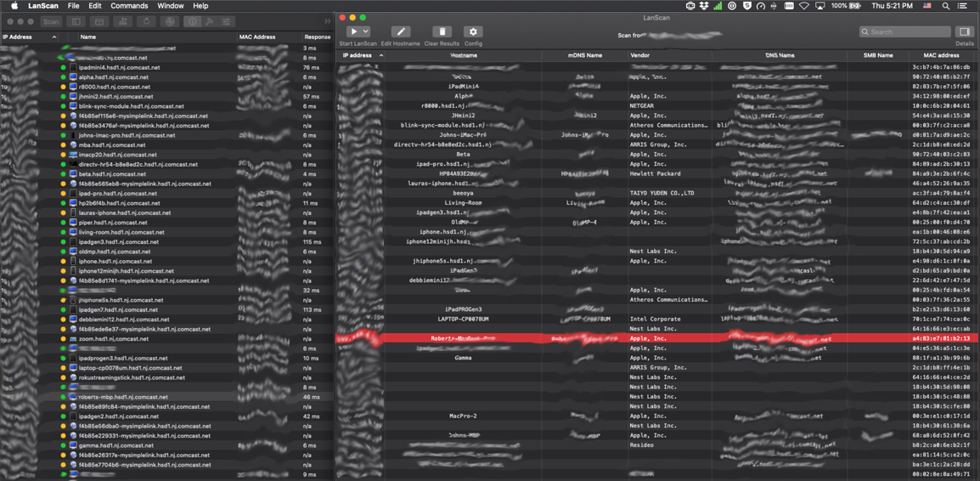The image size is (980, 481).
Task: Click the Search field in LanScan
Action: click(909, 31)
